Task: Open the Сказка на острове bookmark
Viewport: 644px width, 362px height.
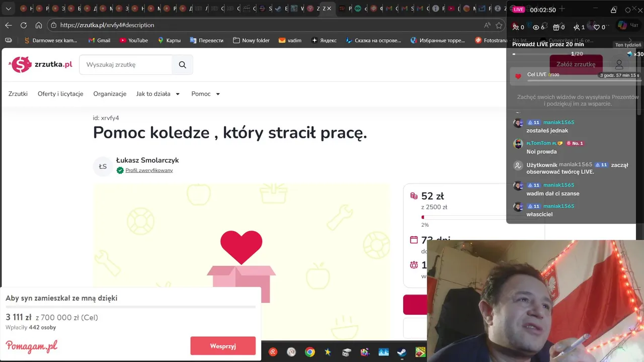Action: (x=373, y=40)
